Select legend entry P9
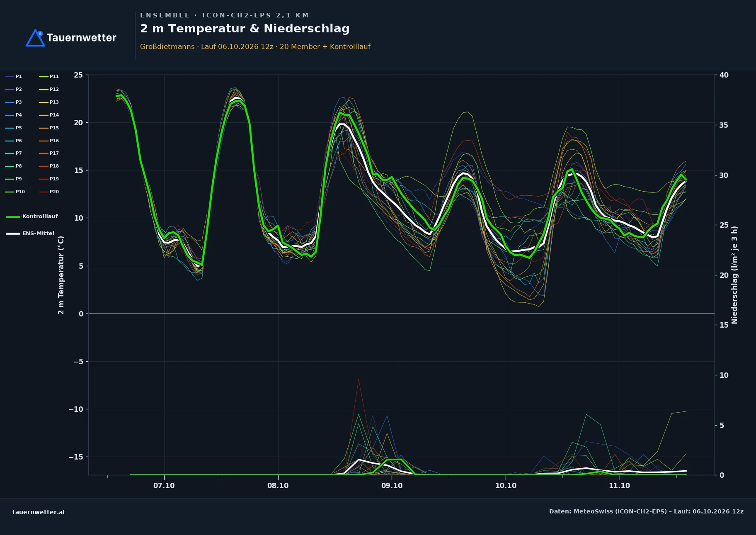Image resolution: width=756 pixels, height=535 pixels. [x=13, y=179]
